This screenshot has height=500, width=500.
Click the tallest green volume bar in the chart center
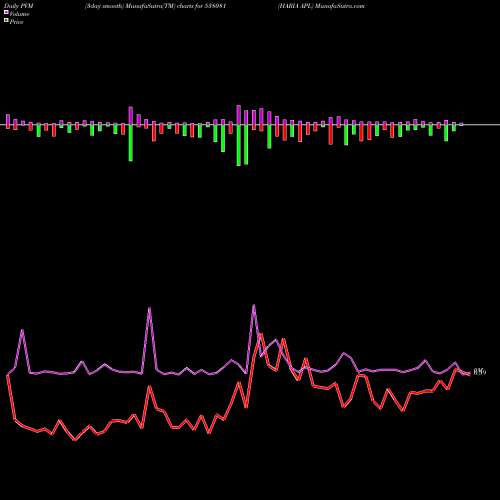239,145
